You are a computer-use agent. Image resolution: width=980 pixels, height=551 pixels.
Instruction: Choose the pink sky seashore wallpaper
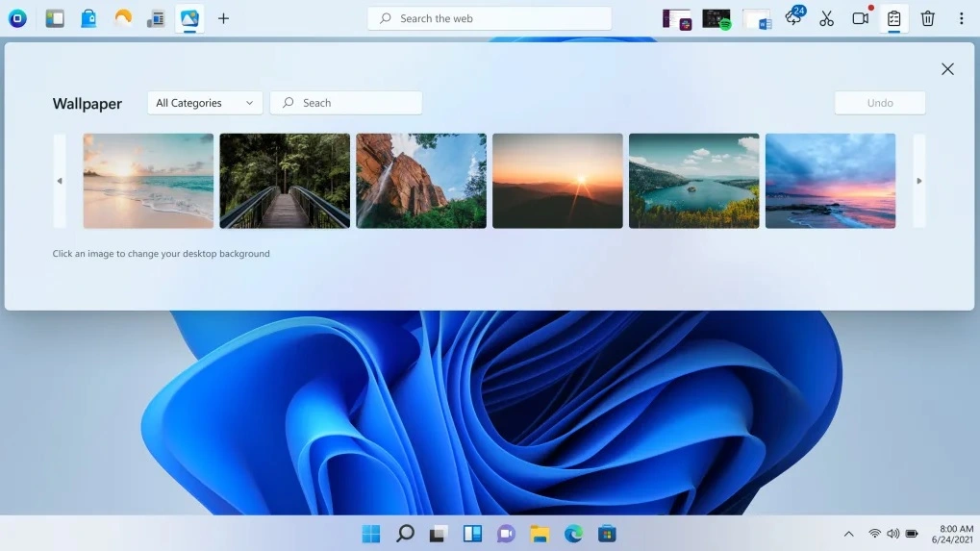pyautogui.click(x=831, y=181)
